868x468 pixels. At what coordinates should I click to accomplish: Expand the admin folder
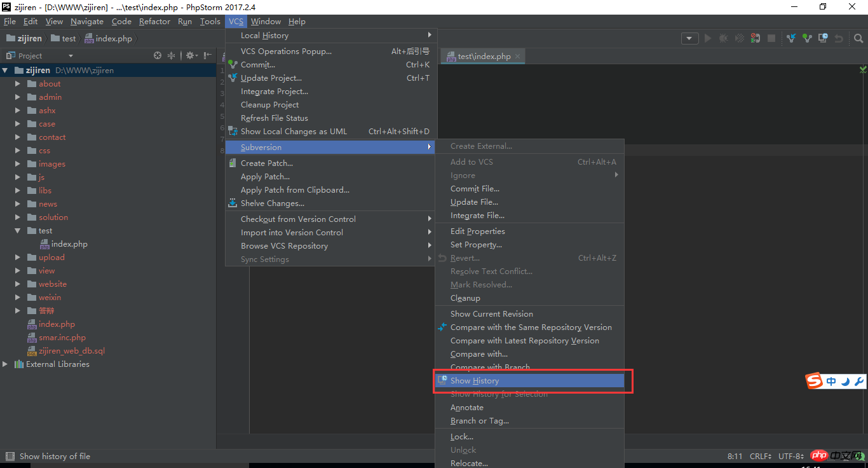18,97
